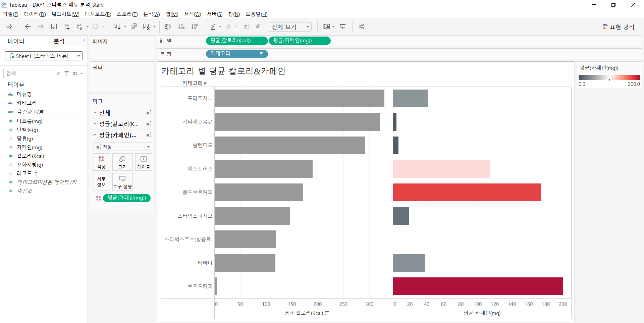Click 평균(칼로리(Kcal)) pill on columns shelf
Viewport: 644px width, 323px height.
237,41
